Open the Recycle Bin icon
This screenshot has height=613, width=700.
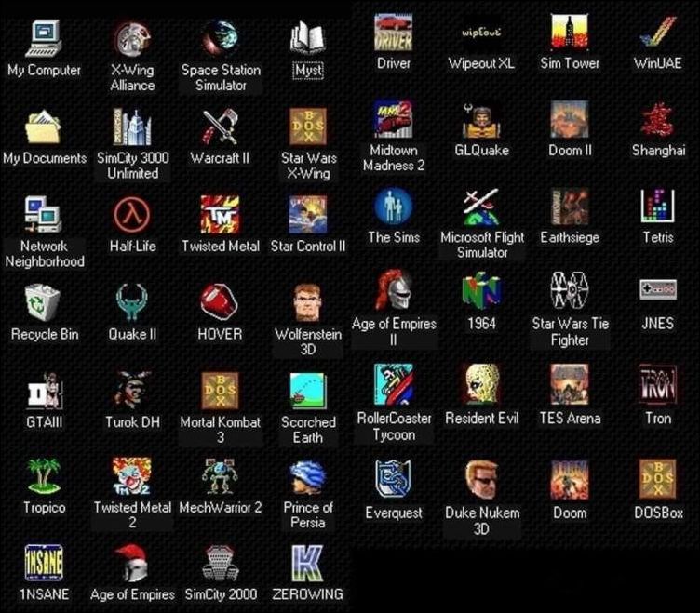click(x=44, y=302)
